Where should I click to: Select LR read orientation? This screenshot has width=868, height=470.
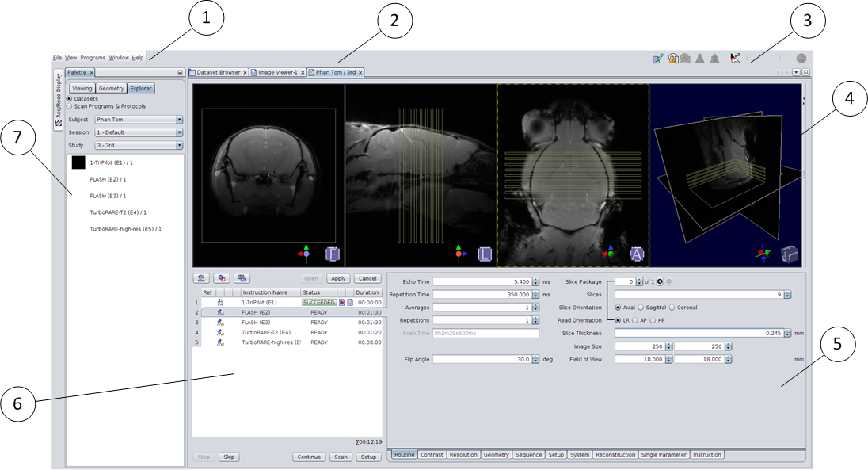(x=618, y=320)
